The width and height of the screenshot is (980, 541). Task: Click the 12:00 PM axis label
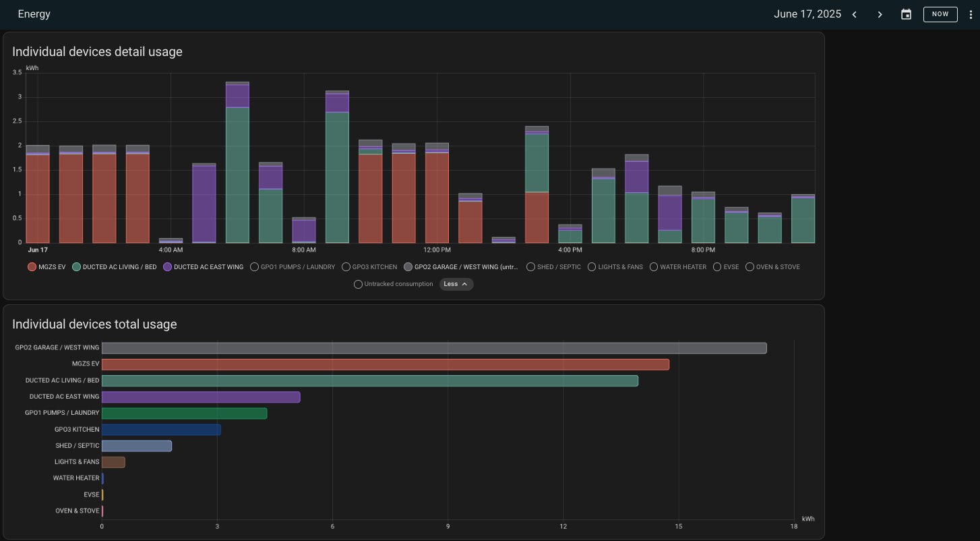click(x=437, y=250)
